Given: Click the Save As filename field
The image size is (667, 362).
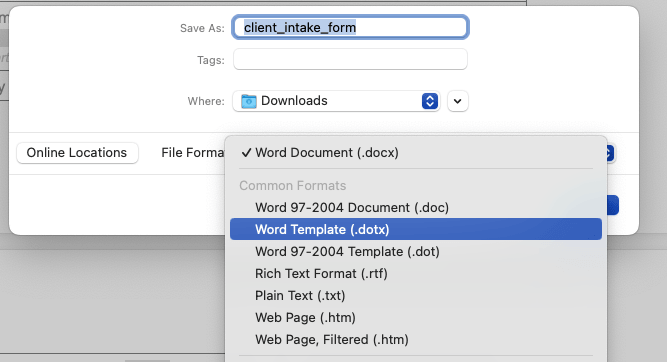Looking at the screenshot, I should point(350,28).
